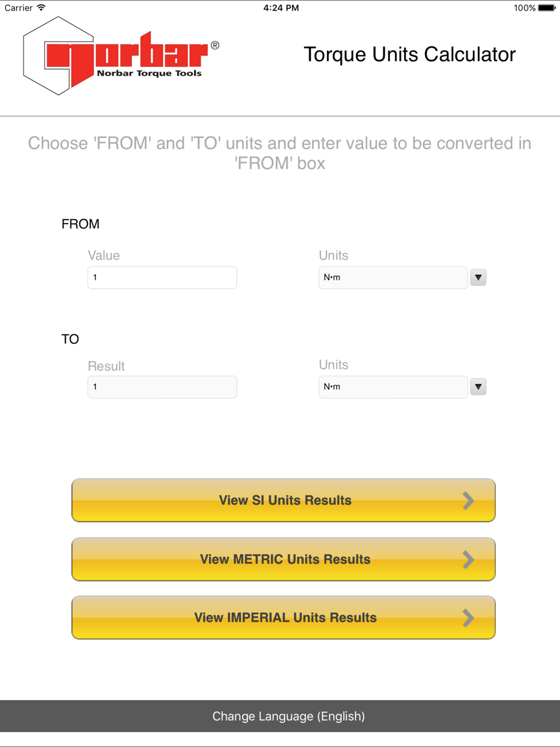This screenshot has height=747, width=560.
Task: Open the FROM units dropdown arrow
Action: pyautogui.click(x=478, y=278)
